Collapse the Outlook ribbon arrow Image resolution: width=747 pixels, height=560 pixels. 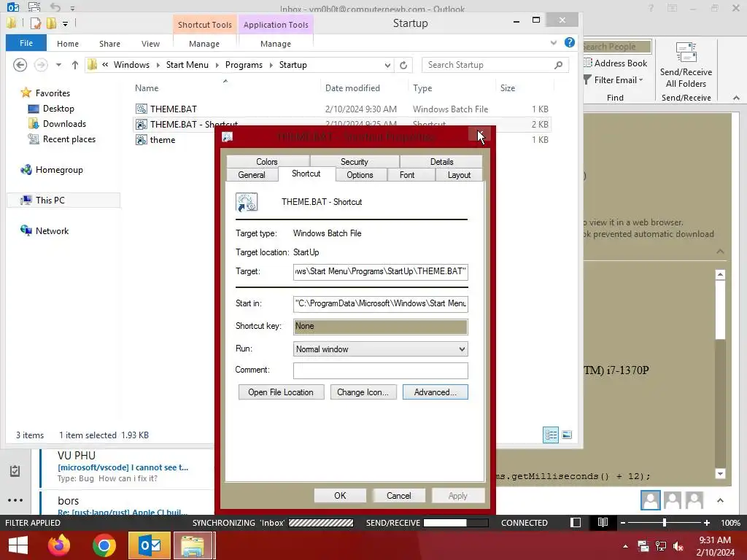(x=736, y=98)
